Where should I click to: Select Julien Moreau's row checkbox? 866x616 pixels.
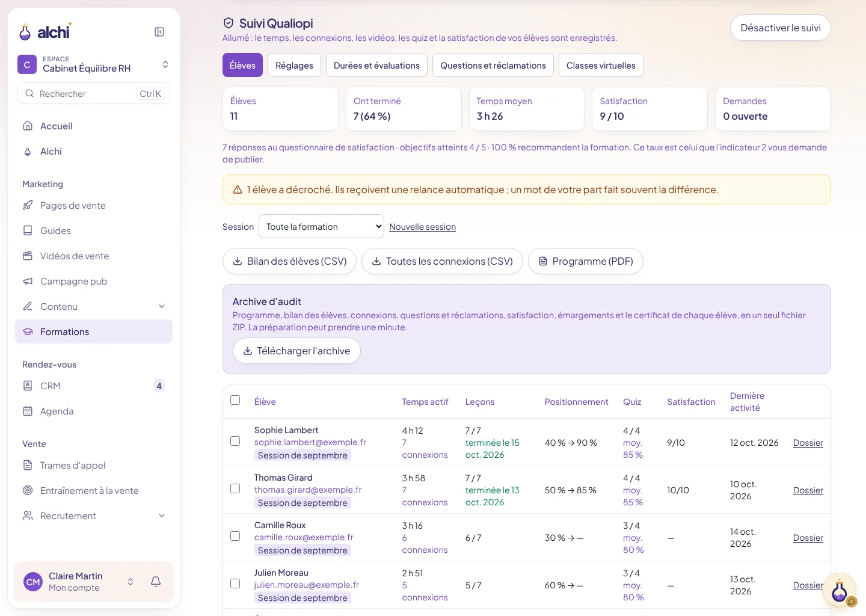235,584
